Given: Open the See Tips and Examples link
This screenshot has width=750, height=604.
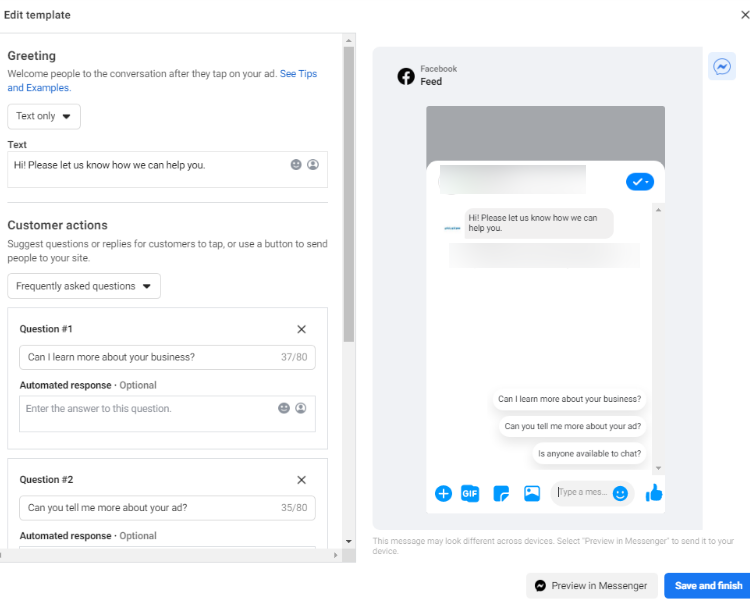Looking at the screenshot, I should tap(298, 74).
